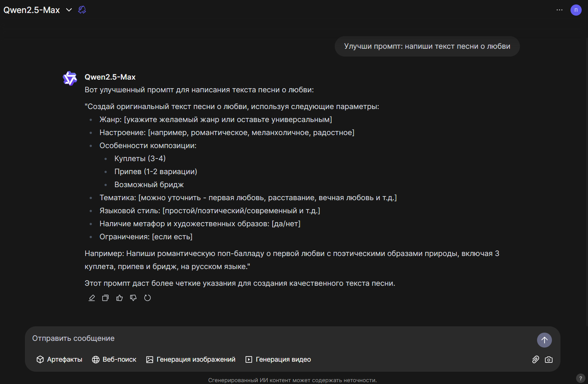Click the send arrow button
This screenshot has width=588, height=384.
[544, 340]
